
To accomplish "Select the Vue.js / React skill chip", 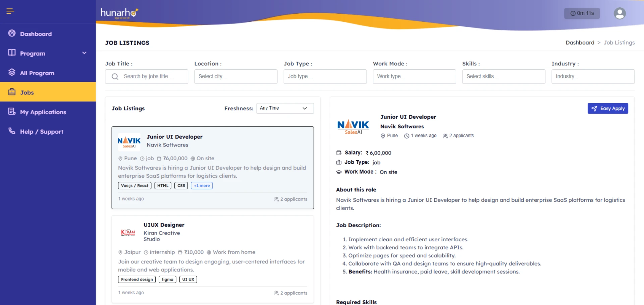I will point(135,185).
